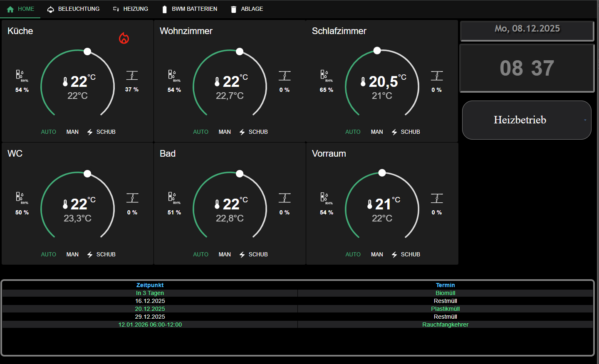Click the thermometer icon in Bad dial

[x=217, y=204]
